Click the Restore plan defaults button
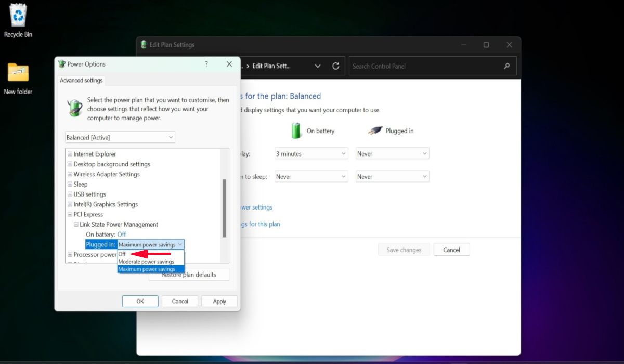This screenshot has width=624, height=364. 189,274
